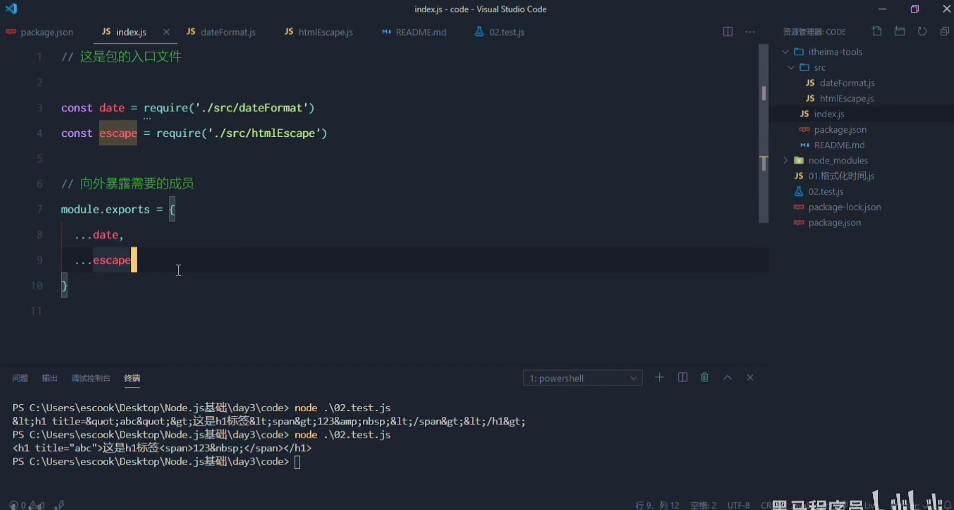Maximize the terminal panel size
Screen dimensions: 954x510
click(727, 378)
